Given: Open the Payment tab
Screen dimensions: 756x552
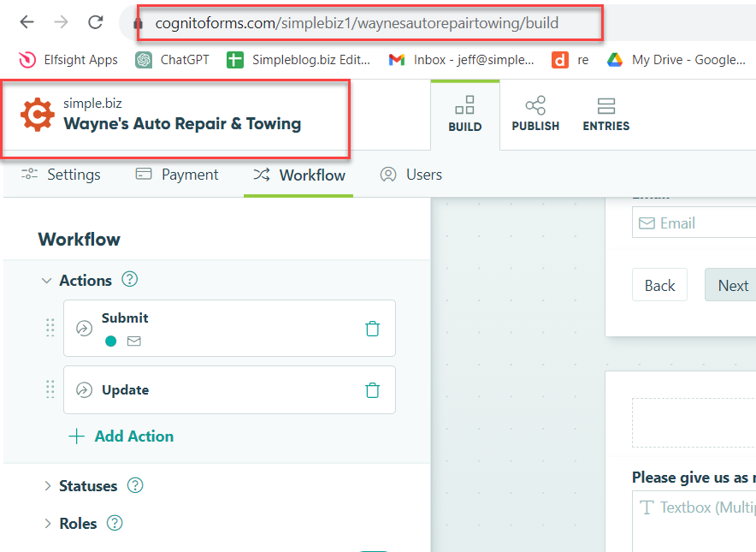Looking at the screenshot, I should pos(177,175).
